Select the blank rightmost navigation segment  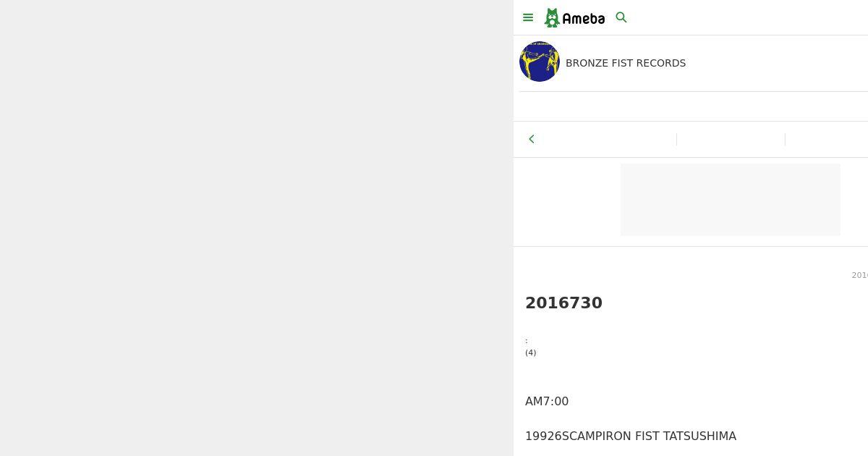pos(827,139)
